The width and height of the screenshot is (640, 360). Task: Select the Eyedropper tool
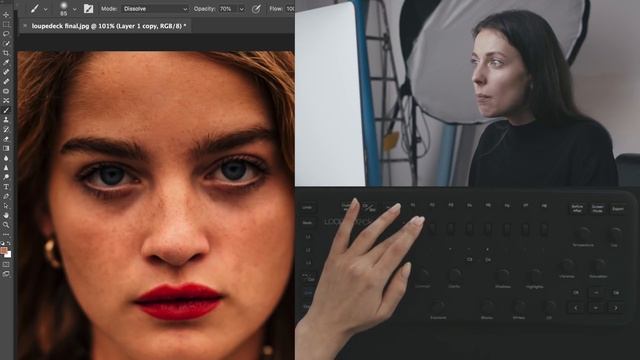[x=6, y=62]
